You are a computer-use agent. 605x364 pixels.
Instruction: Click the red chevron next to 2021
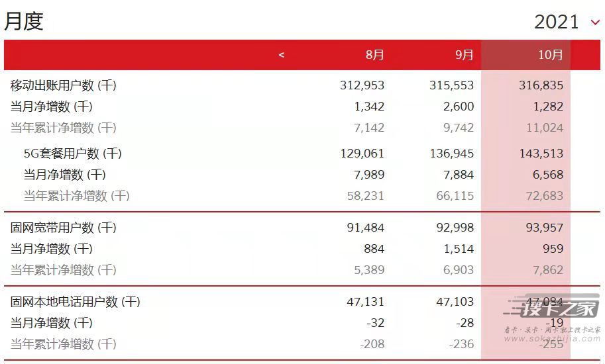(x=594, y=23)
